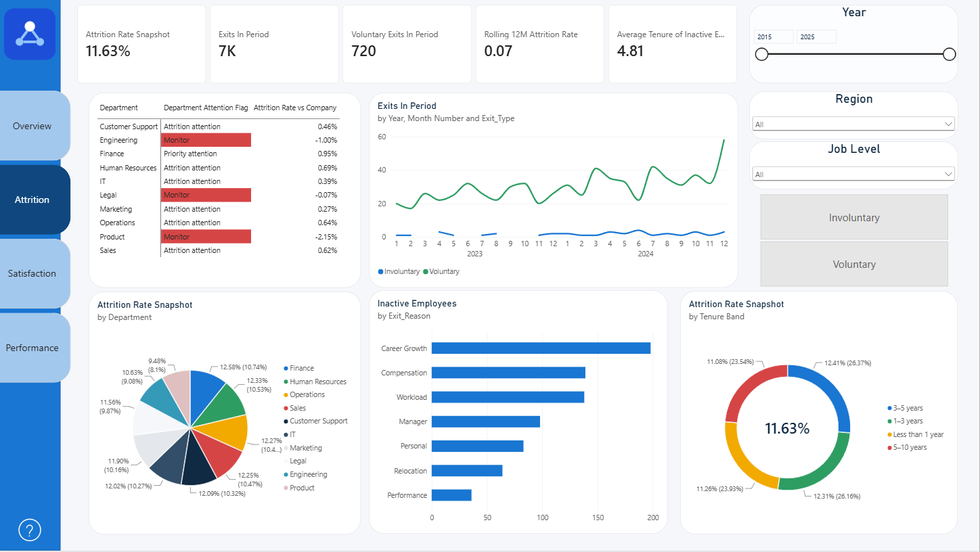Click the Year slider's right handle
The image size is (980, 552).
tap(950, 54)
